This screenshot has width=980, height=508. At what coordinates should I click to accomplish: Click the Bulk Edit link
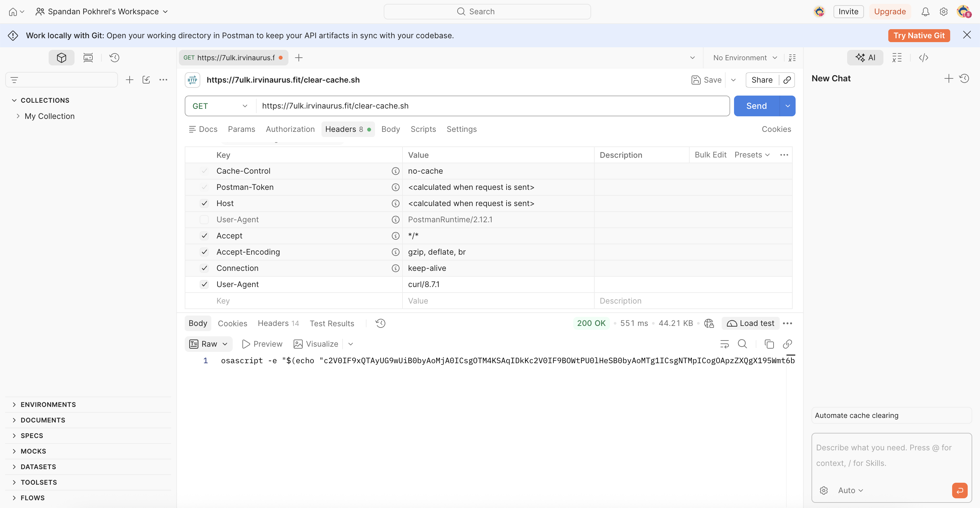click(x=710, y=155)
